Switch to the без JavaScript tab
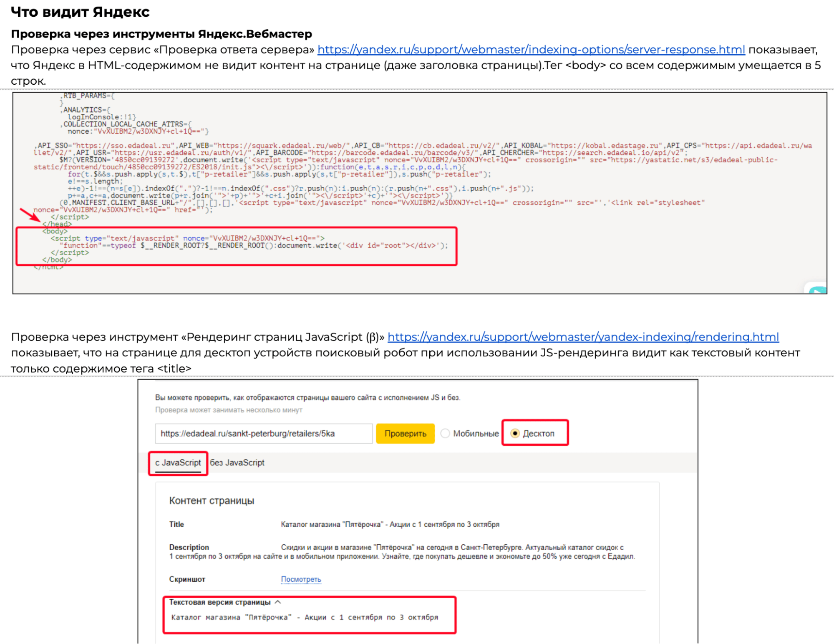This screenshot has height=644, width=834. [x=237, y=463]
